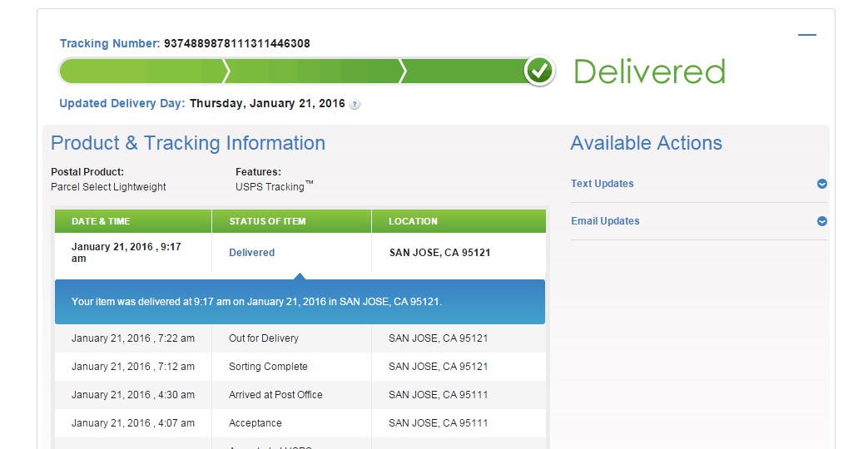Click the help question mark icon
Screen dimensions: 868x449
tap(355, 105)
